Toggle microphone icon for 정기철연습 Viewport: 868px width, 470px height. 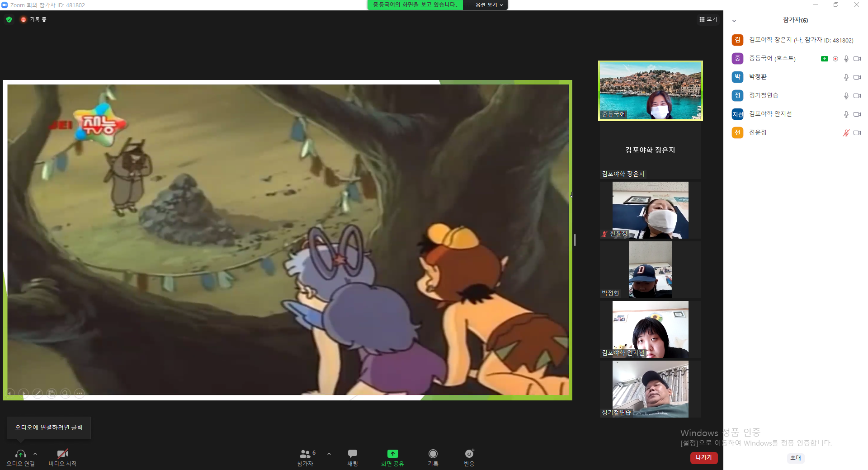(x=846, y=96)
